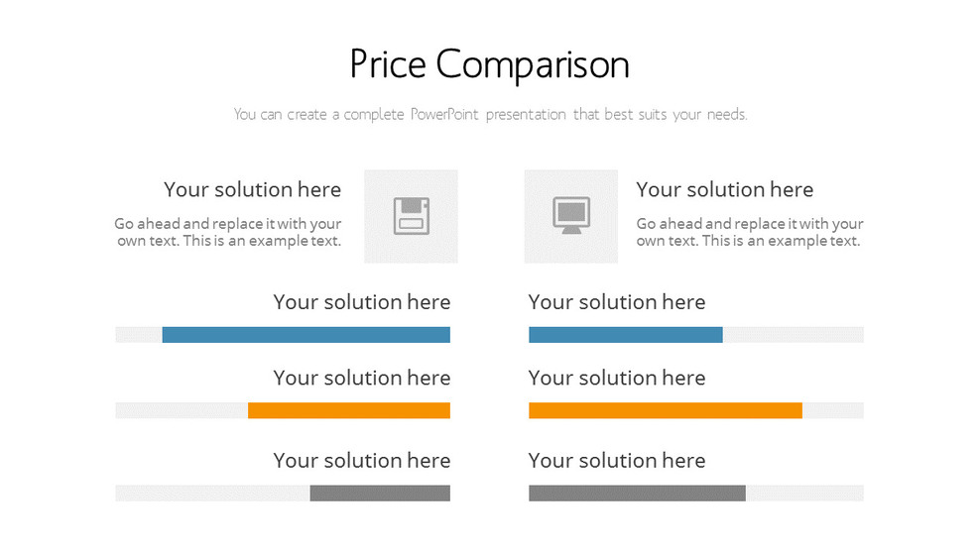
Task: Select heading right of the monitor icon
Action: 725,189
